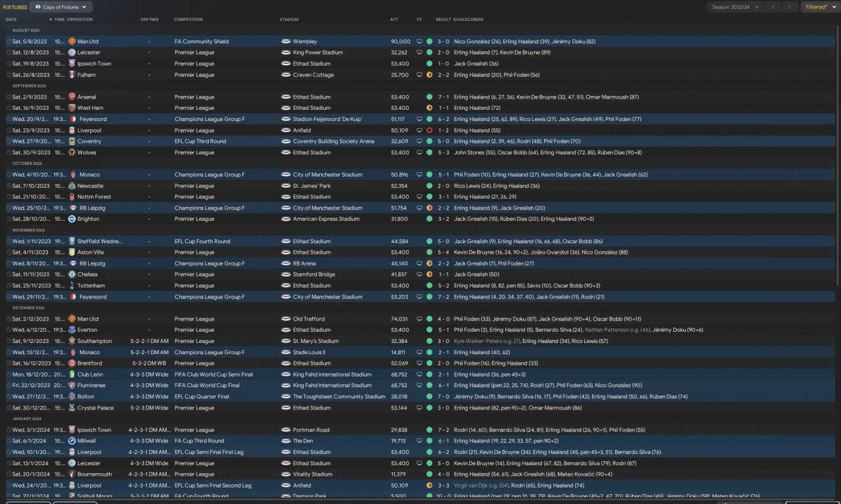Click the stadium icon beside Wembley

point(285,41)
